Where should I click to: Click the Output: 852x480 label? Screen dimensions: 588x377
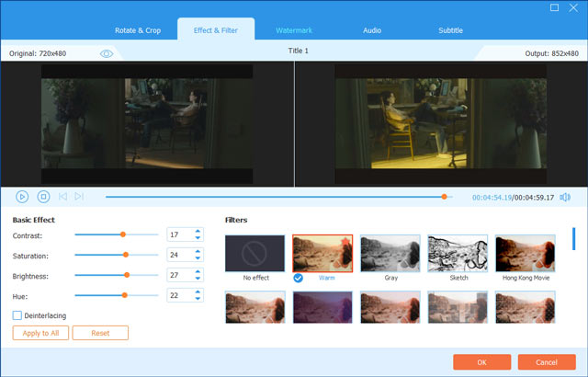(x=551, y=53)
